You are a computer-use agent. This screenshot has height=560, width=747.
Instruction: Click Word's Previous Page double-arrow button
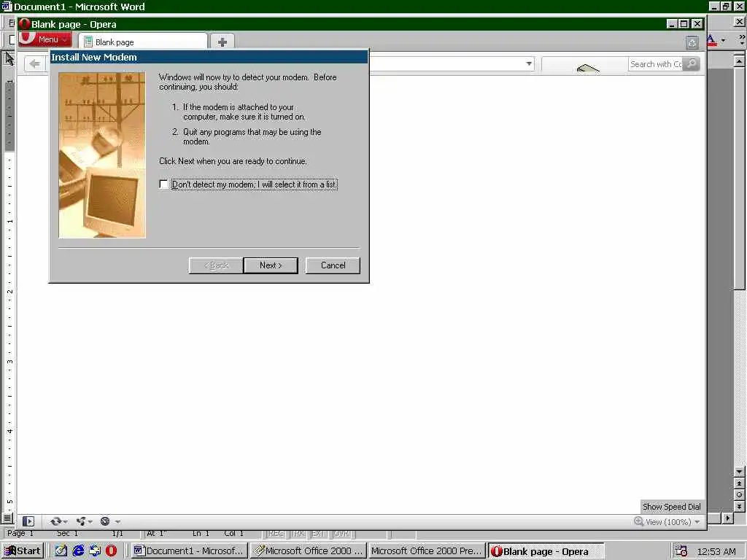click(740, 483)
